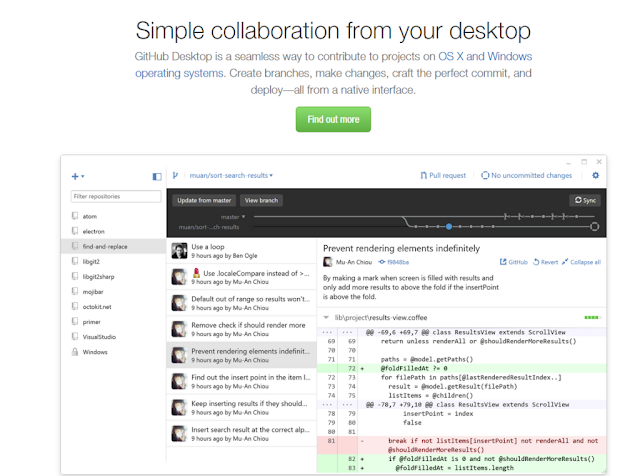
Task: Select 'Prevent rendering elements indefinit...' commit in list
Action: (242, 356)
